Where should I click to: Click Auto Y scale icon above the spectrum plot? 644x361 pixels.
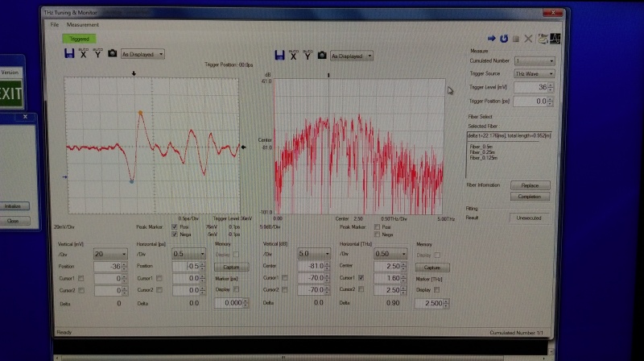coord(308,56)
